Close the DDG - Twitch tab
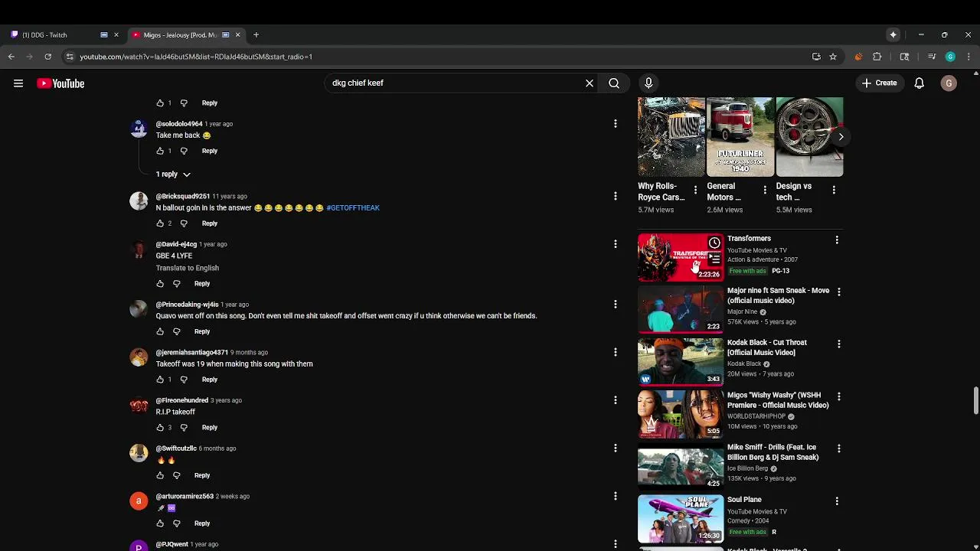980x551 pixels. [x=116, y=35]
